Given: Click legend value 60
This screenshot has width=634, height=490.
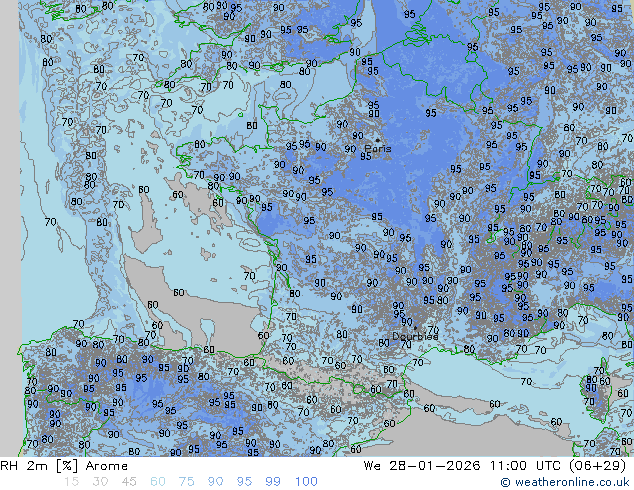Looking at the screenshot, I should 158,482.
